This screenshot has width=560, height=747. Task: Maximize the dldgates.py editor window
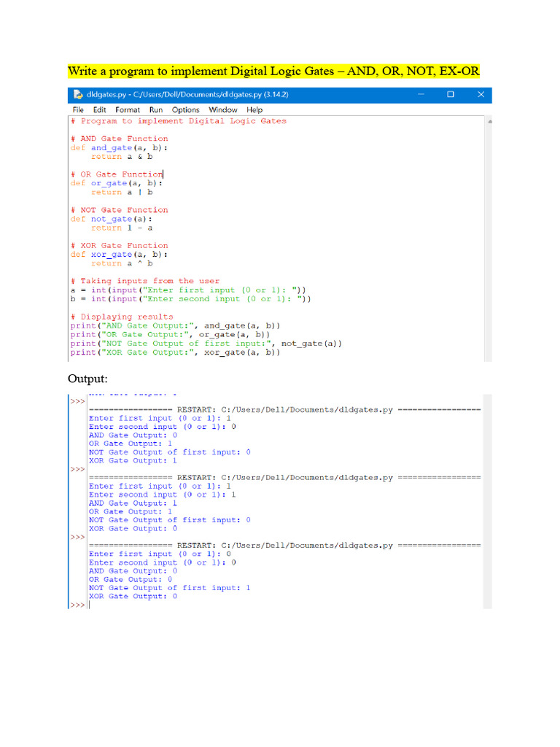click(x=451, y=94)
